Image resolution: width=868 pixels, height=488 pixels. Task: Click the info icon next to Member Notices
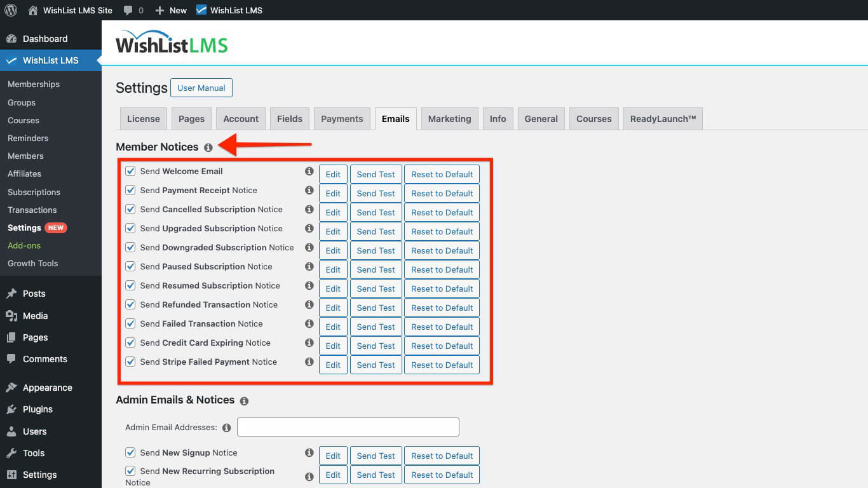208,147
